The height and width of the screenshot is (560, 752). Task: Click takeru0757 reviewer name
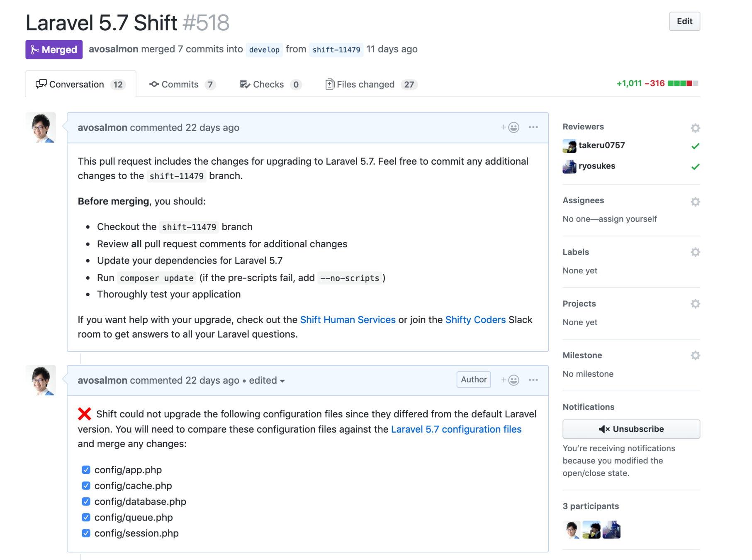click(601, 145)
